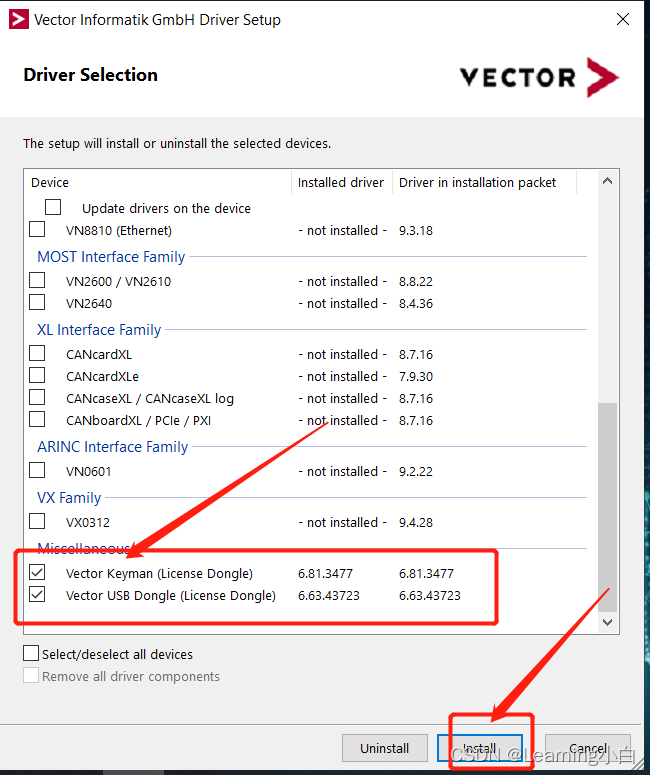Click the Cancel button
Viewport: 650px width, 775px height.
[x=588, y=748]
